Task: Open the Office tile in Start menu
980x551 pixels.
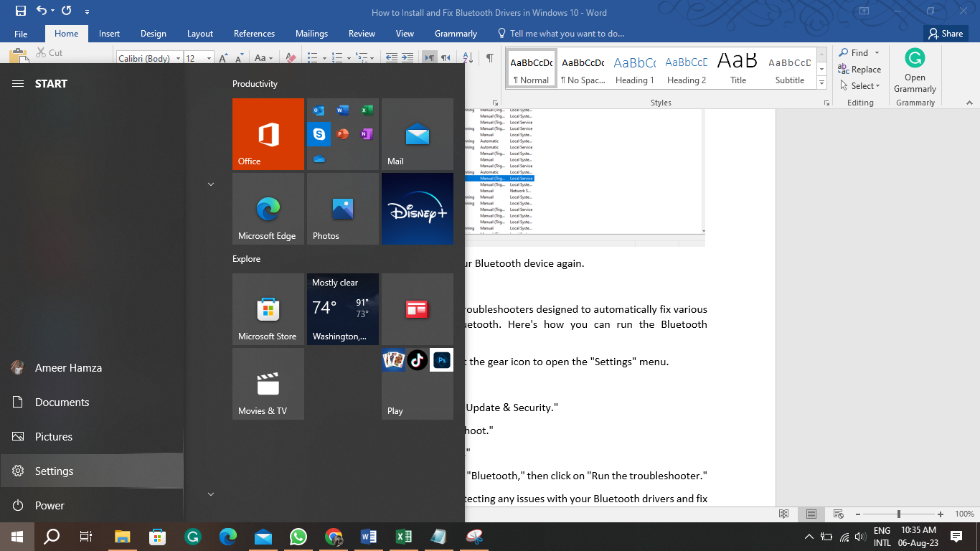Action: pyautogui.click(x=268, y=134)
